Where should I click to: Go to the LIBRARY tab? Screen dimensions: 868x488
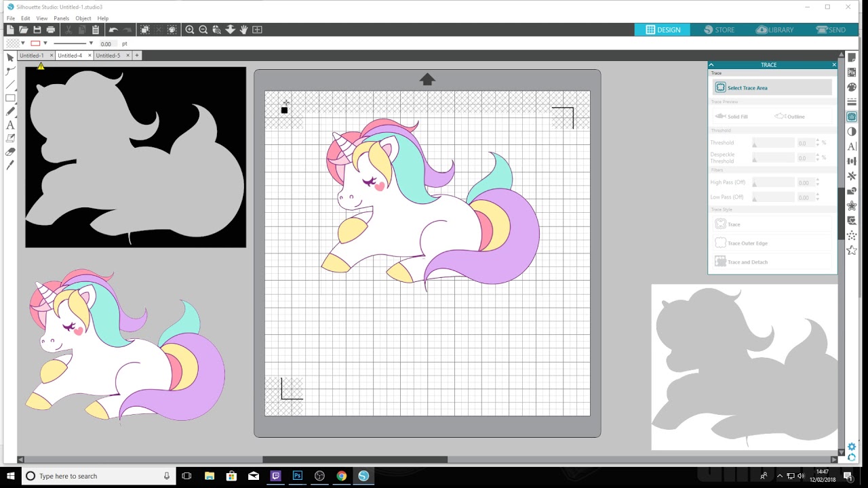point(774,30)
